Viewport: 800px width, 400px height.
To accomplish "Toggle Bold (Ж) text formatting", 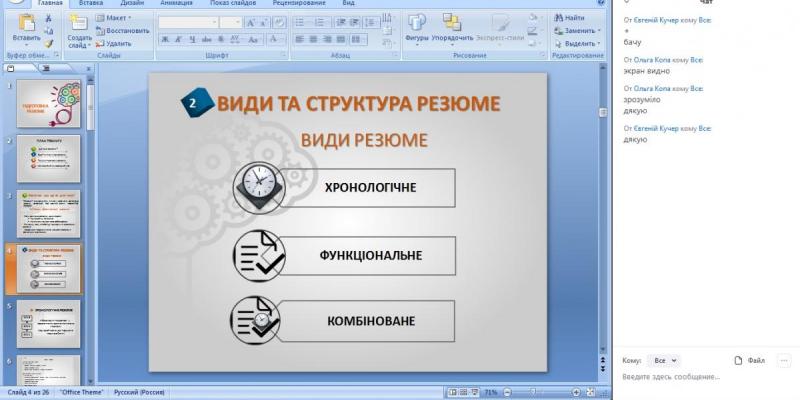I will pyautogui.click(x=164, y=40).
